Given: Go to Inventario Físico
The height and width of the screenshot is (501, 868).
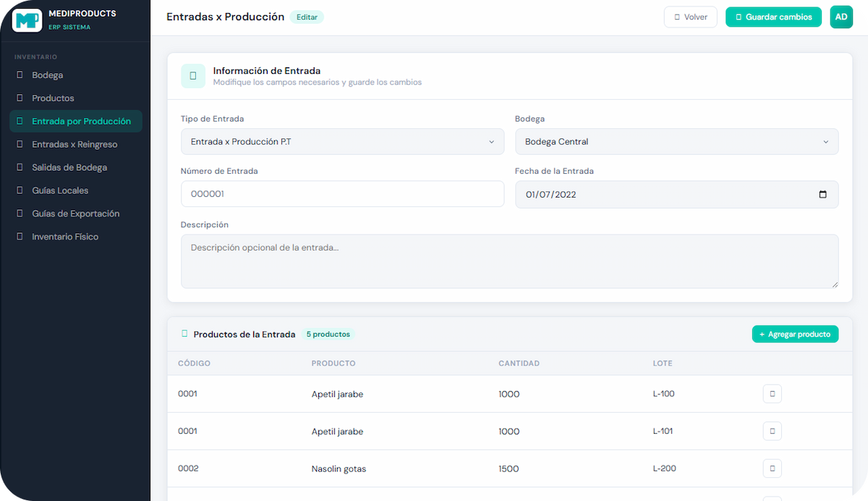Looking at the screenshot, I should (75, 237).
